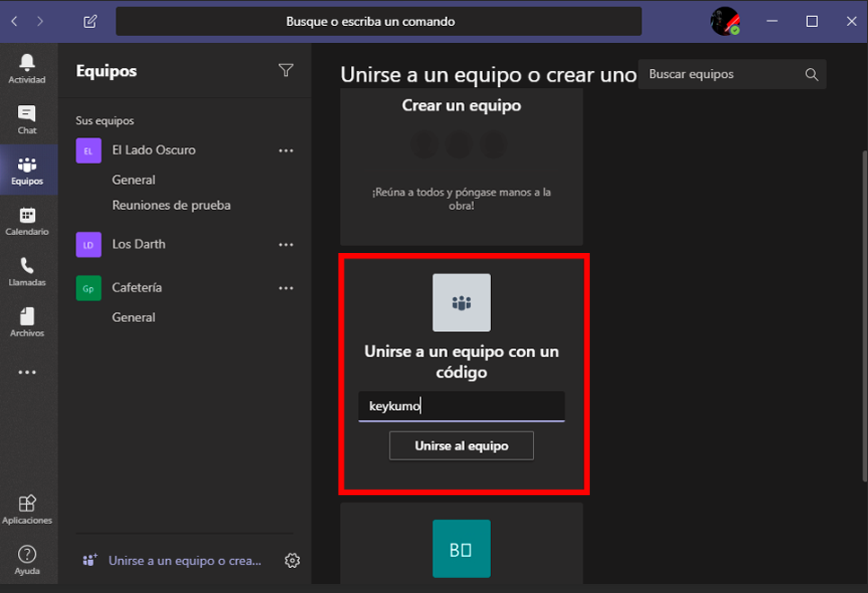Open options menu for Cafetería

(x=285, y=287)
